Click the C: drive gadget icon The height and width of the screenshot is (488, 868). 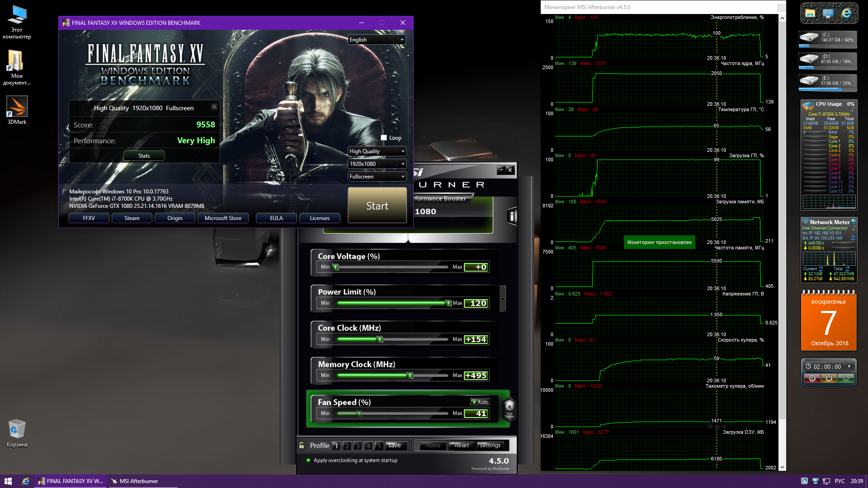(x=809, y=37)
